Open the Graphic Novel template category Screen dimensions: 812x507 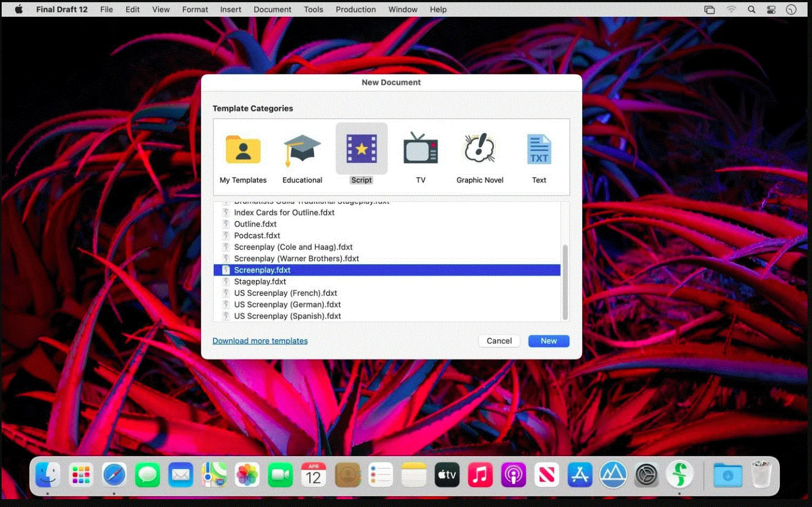[479, 148]
